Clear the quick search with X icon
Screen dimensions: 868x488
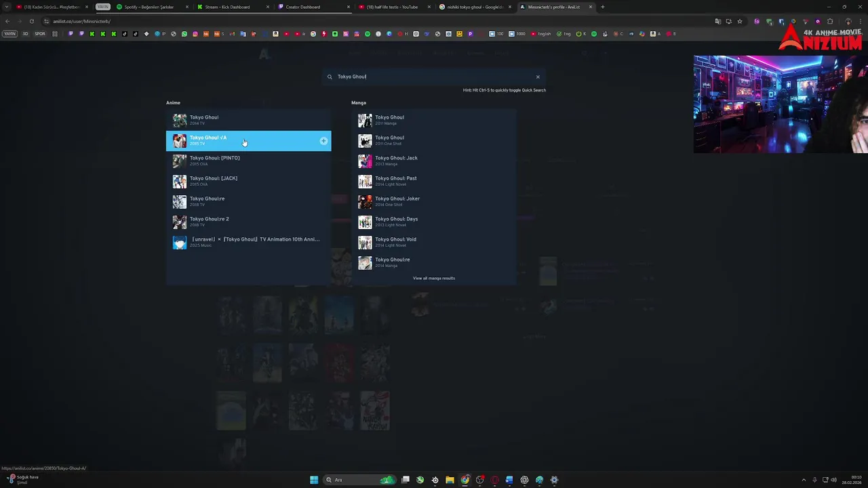(x=538, y=77)
